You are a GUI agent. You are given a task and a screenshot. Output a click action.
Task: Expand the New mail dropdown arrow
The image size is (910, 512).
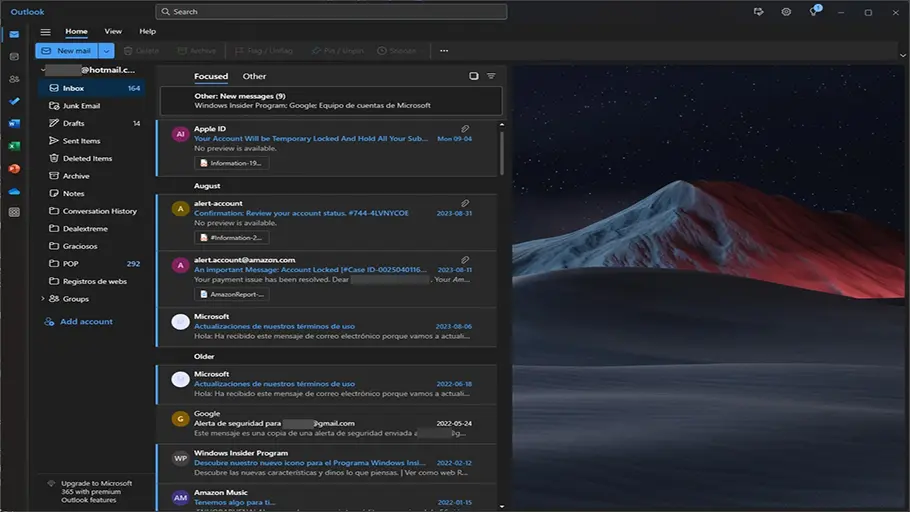[x=107, y=50]
